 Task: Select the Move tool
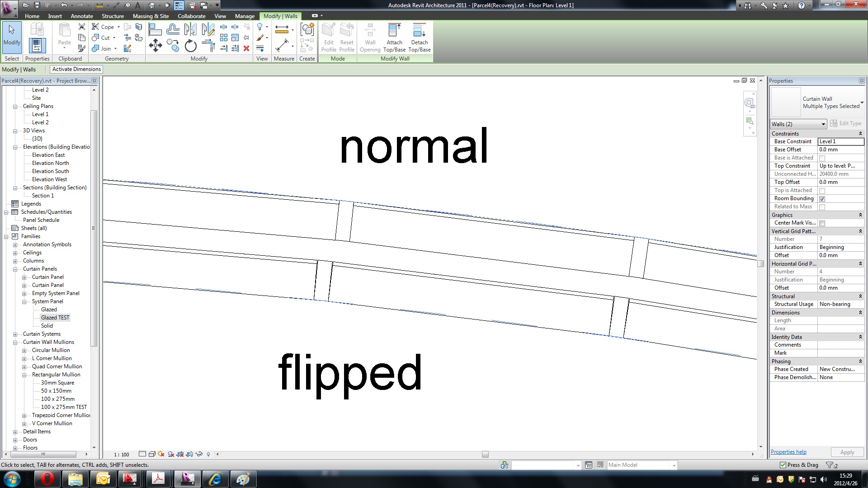point(155,45)
